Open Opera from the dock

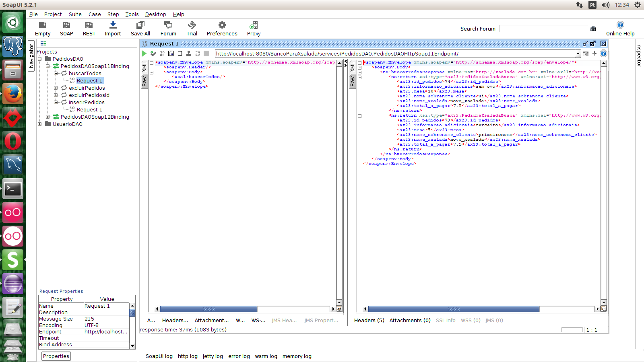(x=13, y=141)
